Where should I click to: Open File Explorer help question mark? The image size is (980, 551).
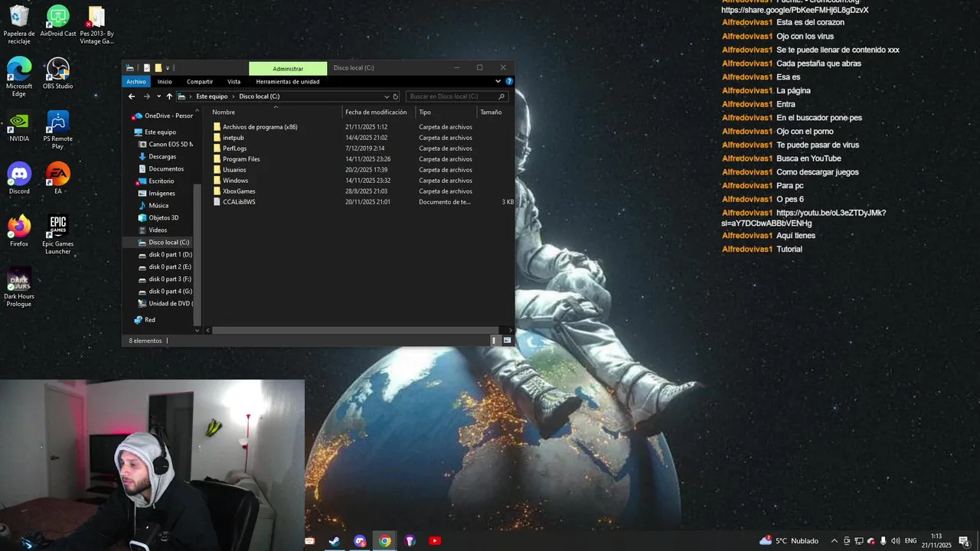[x=509, y=81]
